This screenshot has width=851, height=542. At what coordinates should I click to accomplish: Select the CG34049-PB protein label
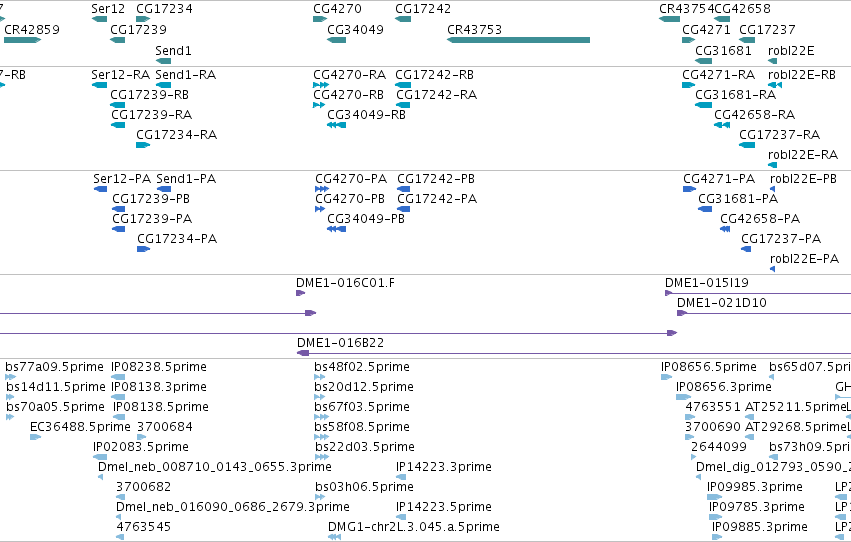coord(366,219)
